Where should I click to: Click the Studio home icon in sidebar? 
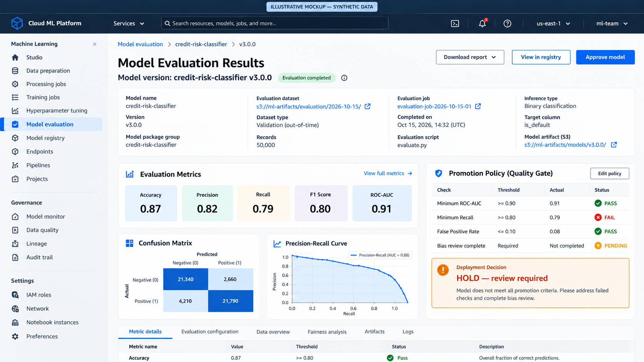click(x=15, y=57)
